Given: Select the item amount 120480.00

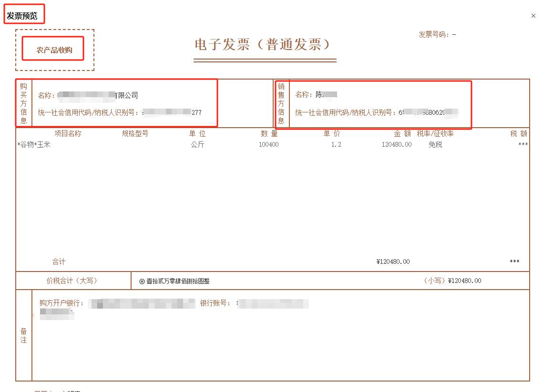Looking at the screenshot, I should 397,145.
